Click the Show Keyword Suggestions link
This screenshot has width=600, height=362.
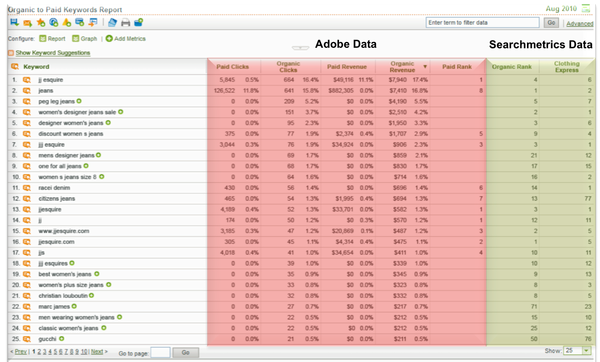[x=53, y=53]
